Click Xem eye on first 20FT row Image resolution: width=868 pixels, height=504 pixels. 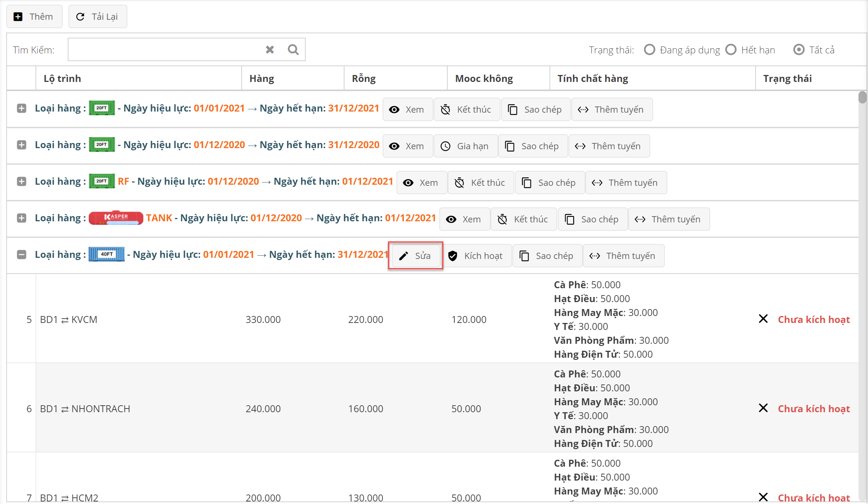407,109
